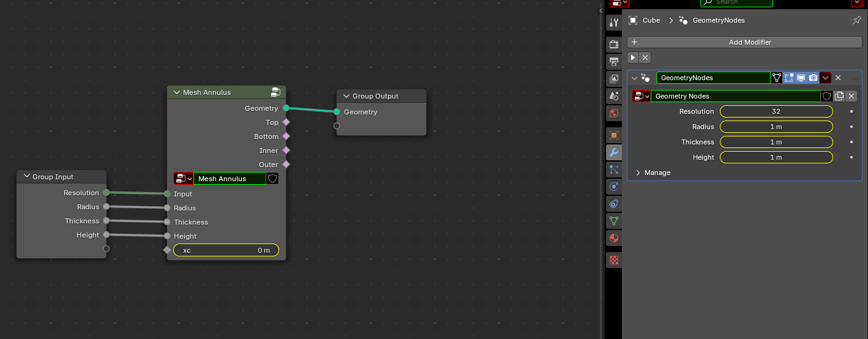Click the Outer output socket
This screenshot has height=339, width=868.
(x=286, y=165)
